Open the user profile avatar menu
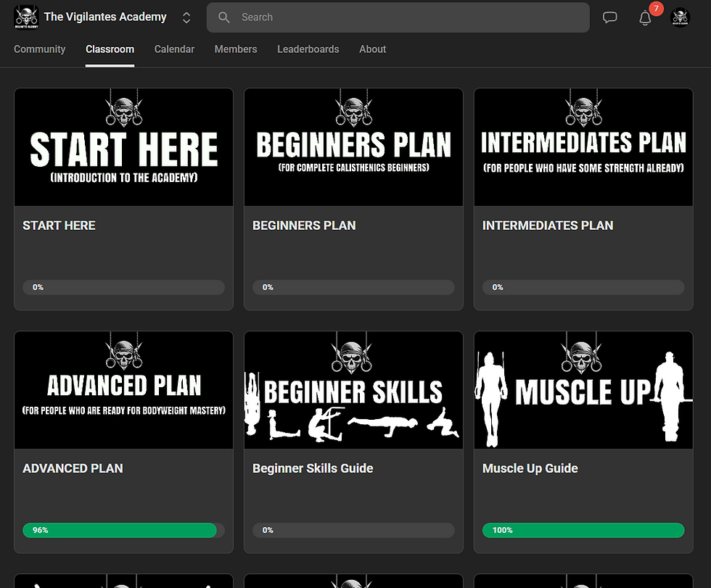The image size is (711, 588). point(680,17)
